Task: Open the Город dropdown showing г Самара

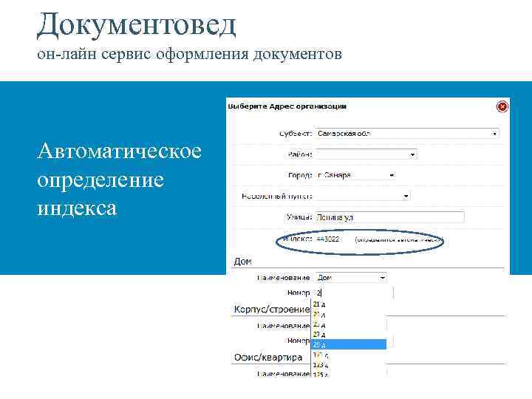Action: (x=355, y=175)
